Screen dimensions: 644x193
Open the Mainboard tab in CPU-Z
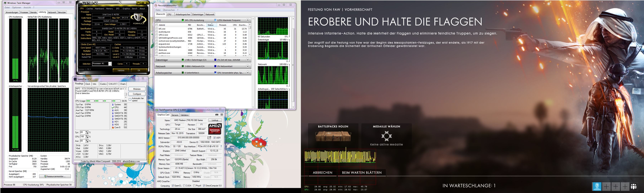coord(99,9)
